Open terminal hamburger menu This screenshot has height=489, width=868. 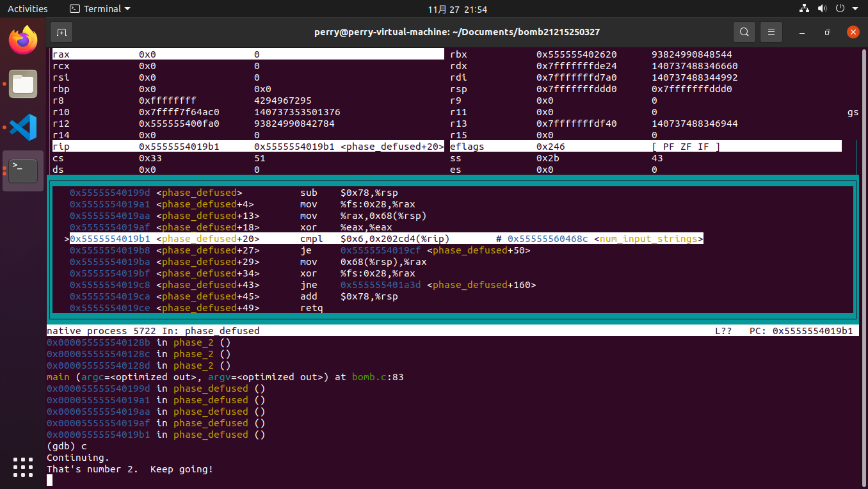771,32
